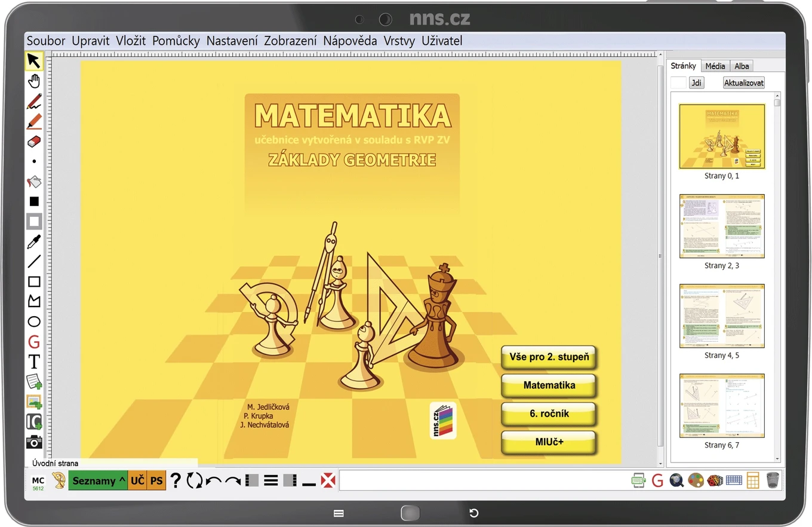Open the Soubor menu
Viewport: 812px width, 527px height.
coord(46,41)
